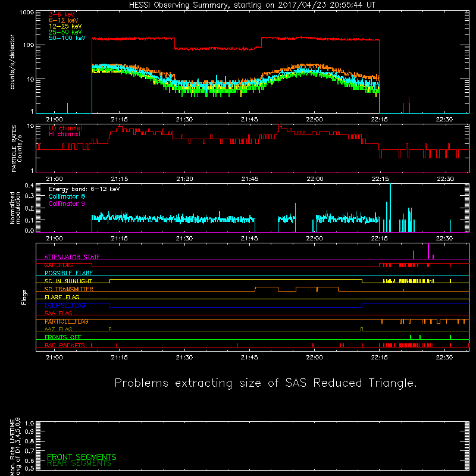The width and height of the screenshot is (476, 476).
Task: Click the 21:00 time label under the Flags panel
Action: pos(54,358)
